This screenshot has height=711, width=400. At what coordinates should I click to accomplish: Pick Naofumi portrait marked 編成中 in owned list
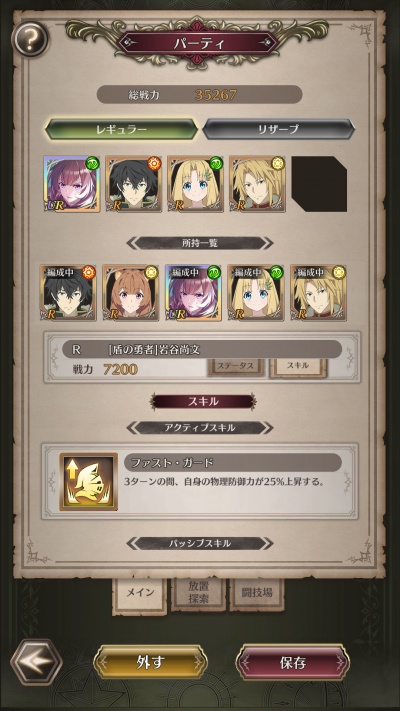click(68, 293)
